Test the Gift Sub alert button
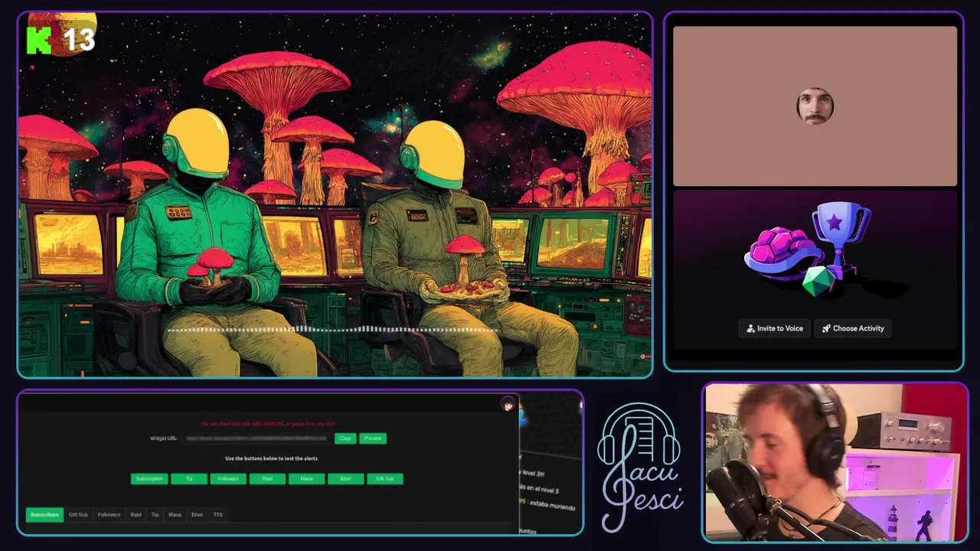This screenshot has height=551, width=980. coord(384,479)
